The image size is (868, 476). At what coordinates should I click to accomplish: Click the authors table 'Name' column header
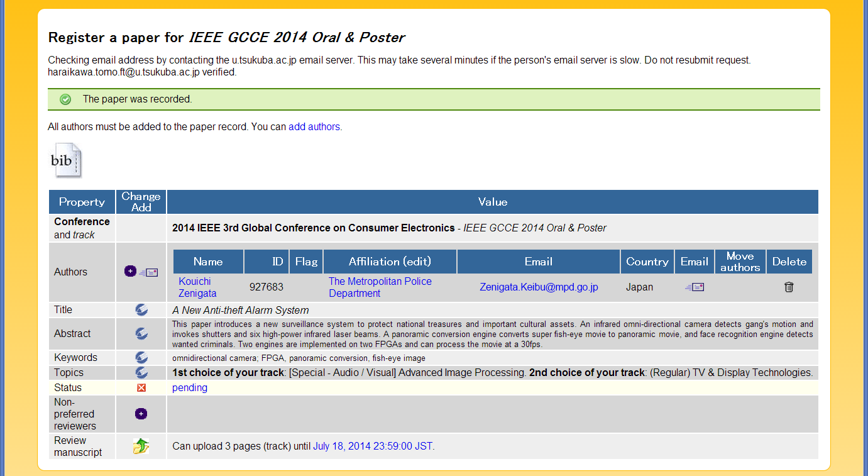click(x=208, y=262)
